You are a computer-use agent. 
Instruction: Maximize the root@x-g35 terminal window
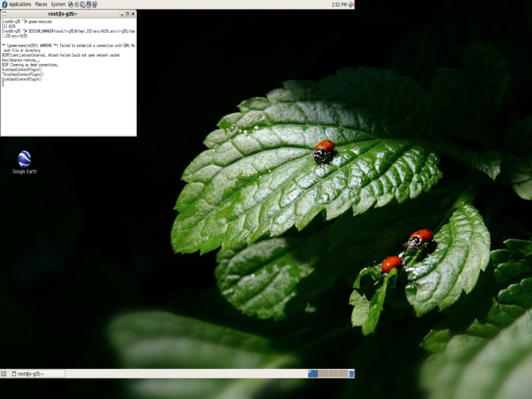coord(127,14)
